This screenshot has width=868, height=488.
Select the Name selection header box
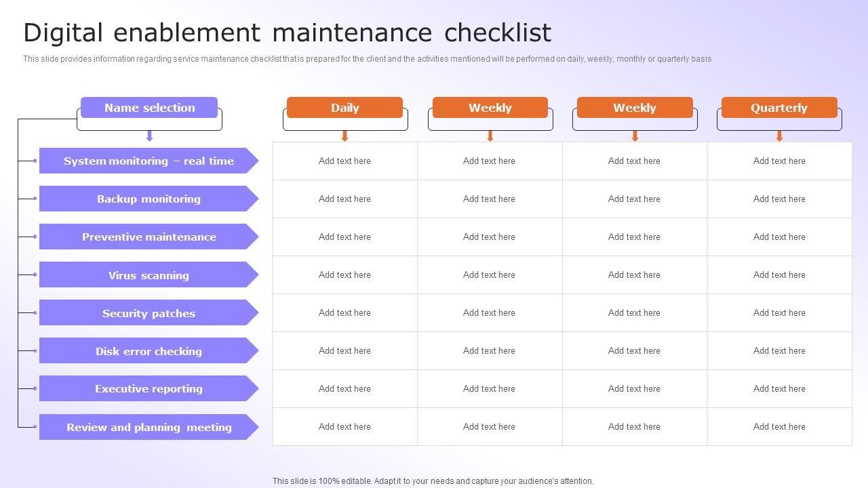pos(149,108)
